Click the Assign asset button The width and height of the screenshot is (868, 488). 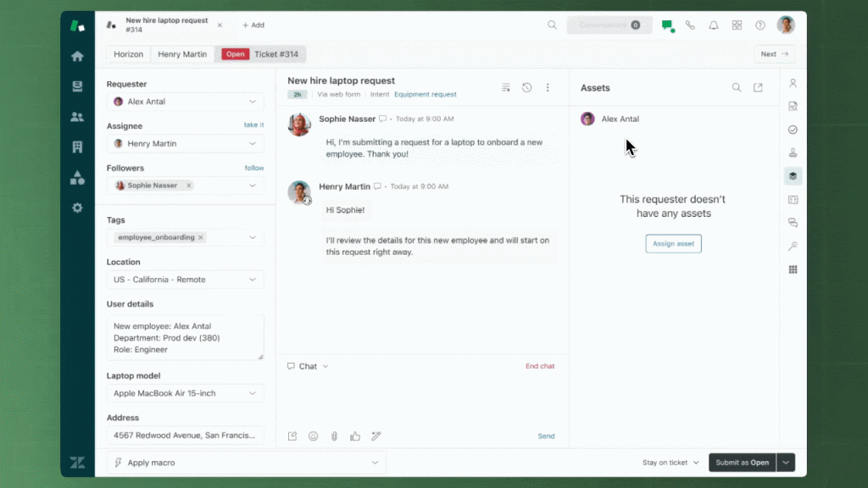[673, 244]
